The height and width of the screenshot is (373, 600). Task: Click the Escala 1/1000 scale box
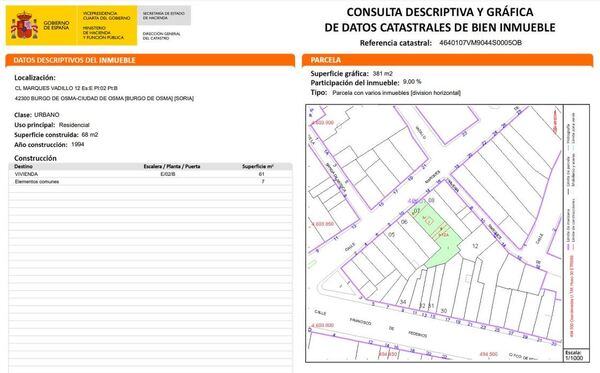click(x=574, y=355)
